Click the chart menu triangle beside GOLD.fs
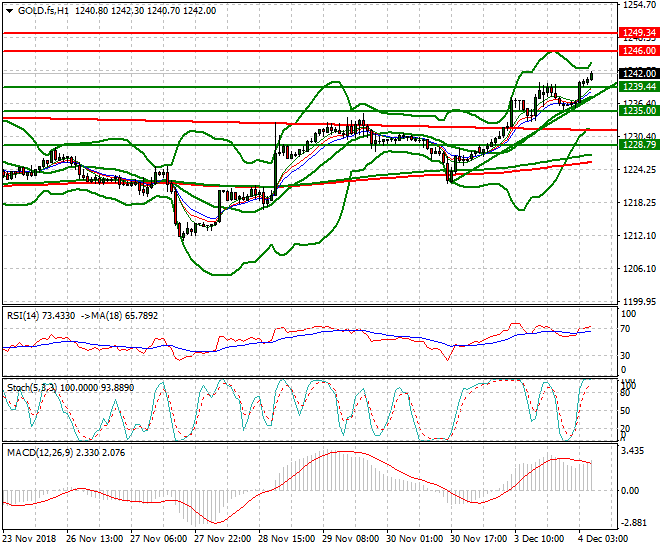This screenshot has width=660, height=550. coord(9,9)
